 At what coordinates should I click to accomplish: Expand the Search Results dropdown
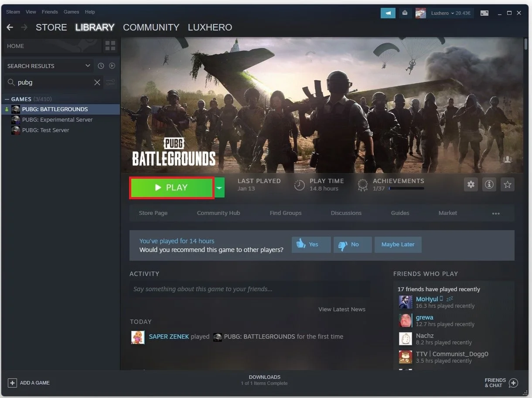click(x=88, y=66)
